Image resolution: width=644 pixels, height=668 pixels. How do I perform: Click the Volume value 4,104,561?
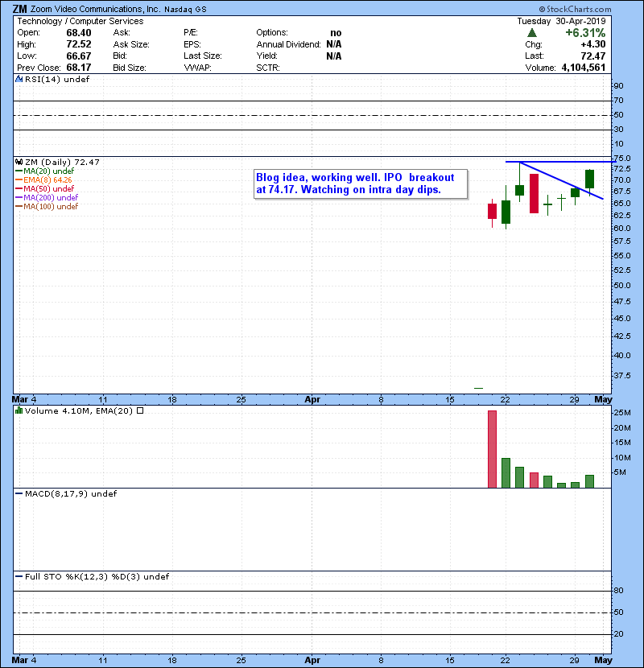(x=584, y=68)
